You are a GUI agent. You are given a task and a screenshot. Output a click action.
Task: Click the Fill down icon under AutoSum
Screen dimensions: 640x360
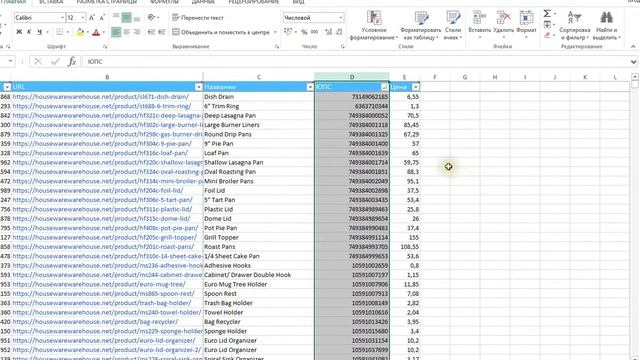pos(547,25)
